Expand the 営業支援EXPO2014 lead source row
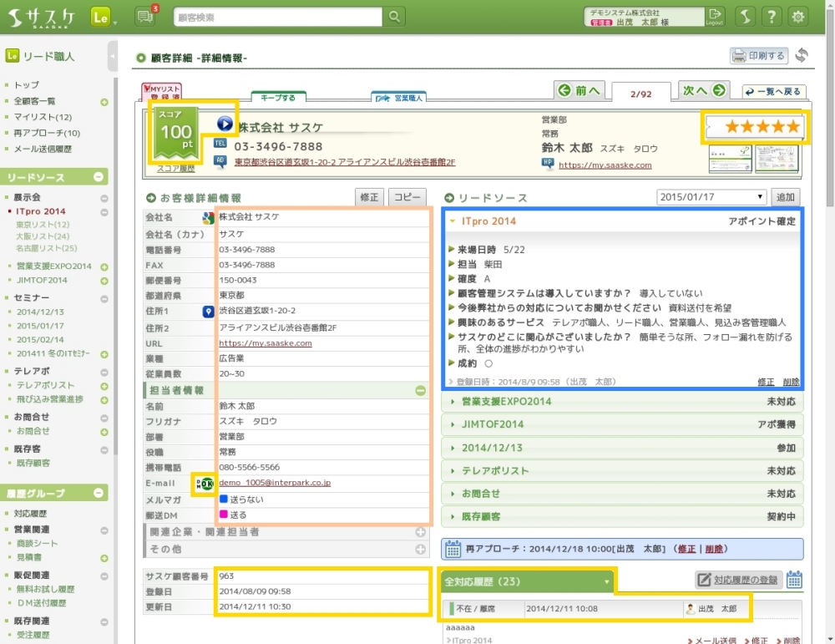 pyautogui.click(x=622, y=402)
